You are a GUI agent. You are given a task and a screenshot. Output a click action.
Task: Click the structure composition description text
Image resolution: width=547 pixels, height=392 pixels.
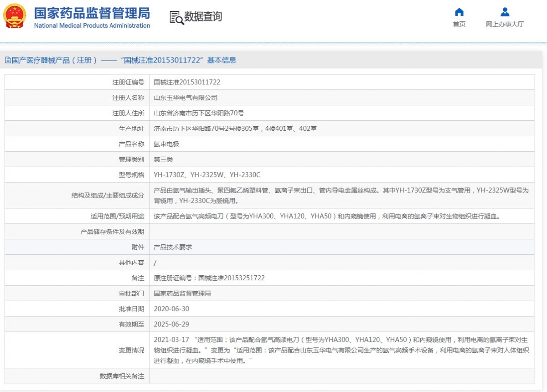point(341,196)
